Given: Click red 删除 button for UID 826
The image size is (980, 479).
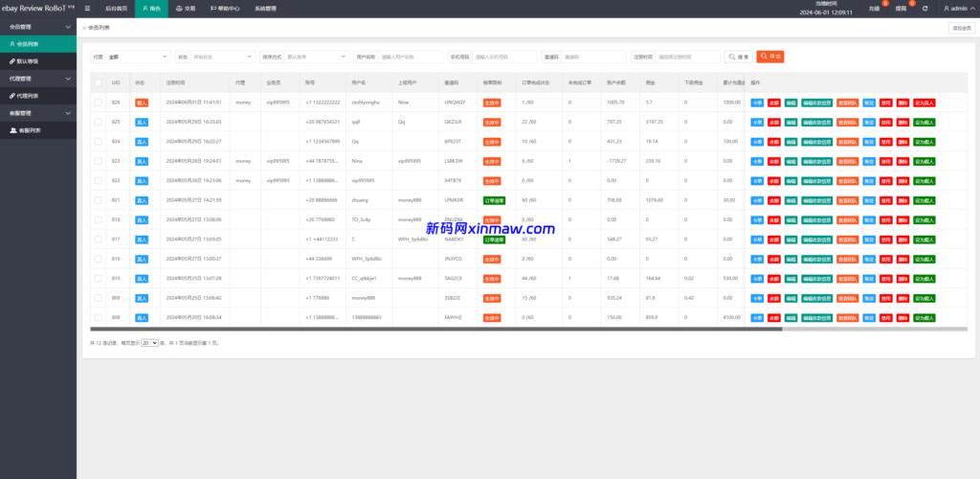Looking at the screenshot, I should pyautogui.click(x=902, y=102).
